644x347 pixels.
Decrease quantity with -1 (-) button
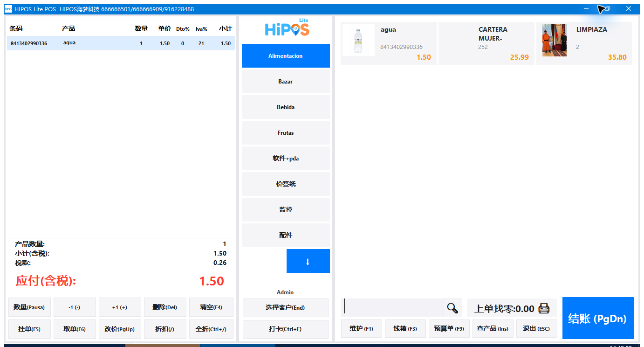pyautogui.click(x=75, y=307)
